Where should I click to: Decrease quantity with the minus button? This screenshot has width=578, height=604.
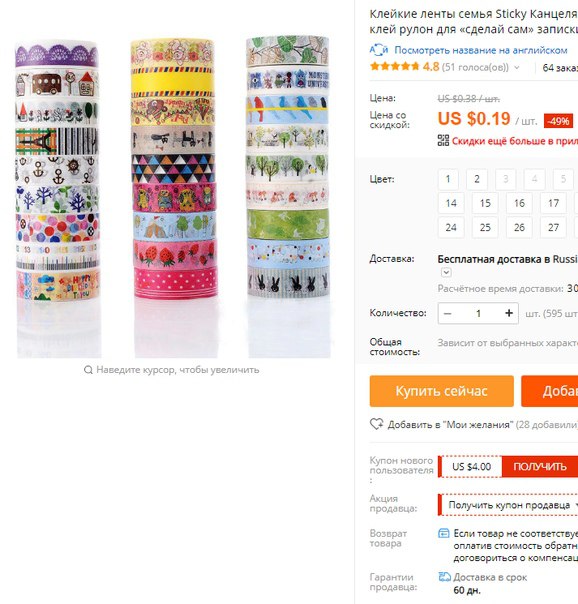coord(447,314)
